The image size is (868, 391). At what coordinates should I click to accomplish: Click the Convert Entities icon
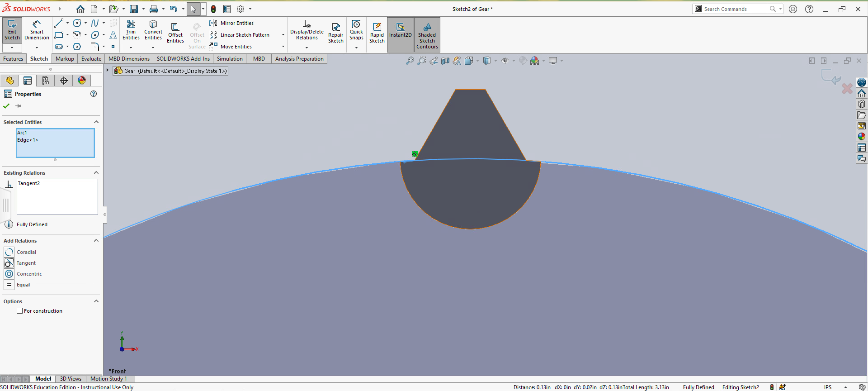click(x=153, y=30)
